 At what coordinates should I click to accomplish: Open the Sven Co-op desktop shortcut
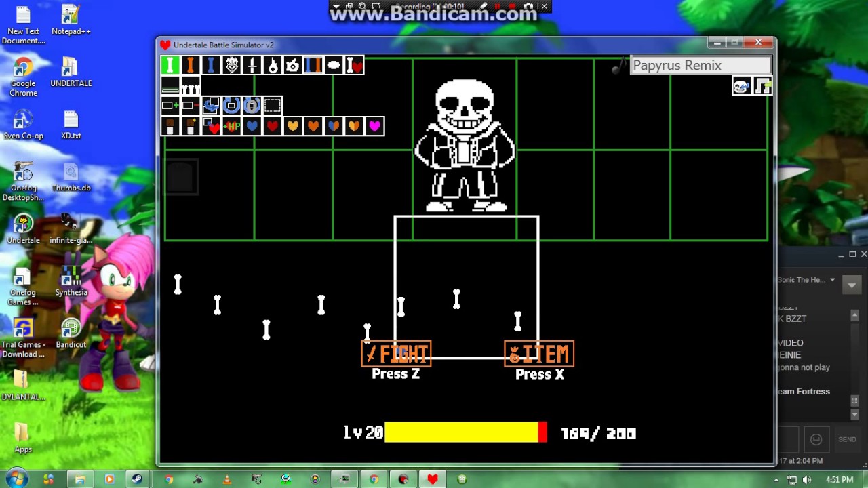(23, 125)
